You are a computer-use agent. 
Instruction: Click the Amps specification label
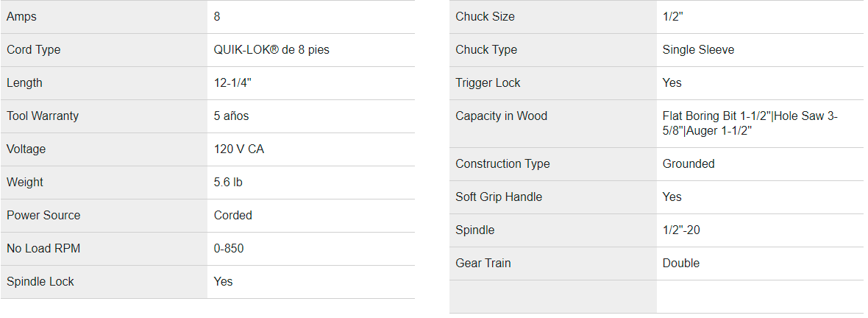click(x=21, y=16)
